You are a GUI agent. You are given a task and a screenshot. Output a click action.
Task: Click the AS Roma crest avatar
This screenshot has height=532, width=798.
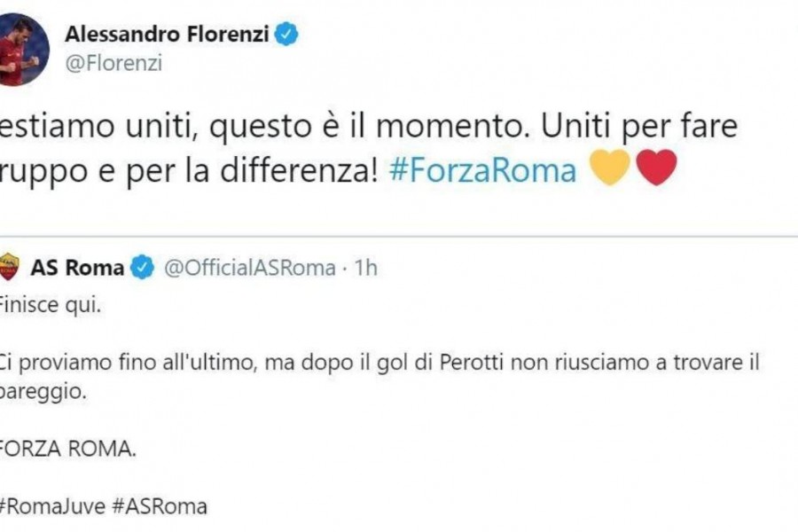click(9, 267)
